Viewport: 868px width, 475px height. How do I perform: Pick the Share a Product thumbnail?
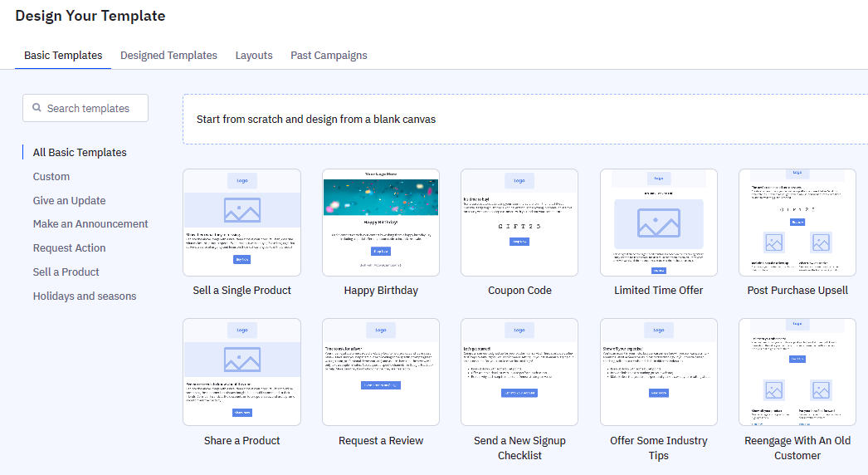tap(242, 372)
